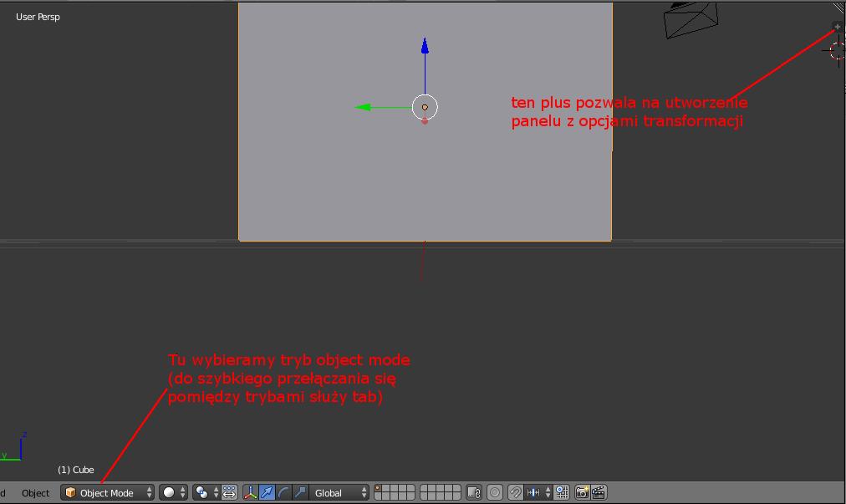Viewport: 846px width, 504px height.
Task: Click the blue Z-axis manipulator arrow
Action: (425, 47)
